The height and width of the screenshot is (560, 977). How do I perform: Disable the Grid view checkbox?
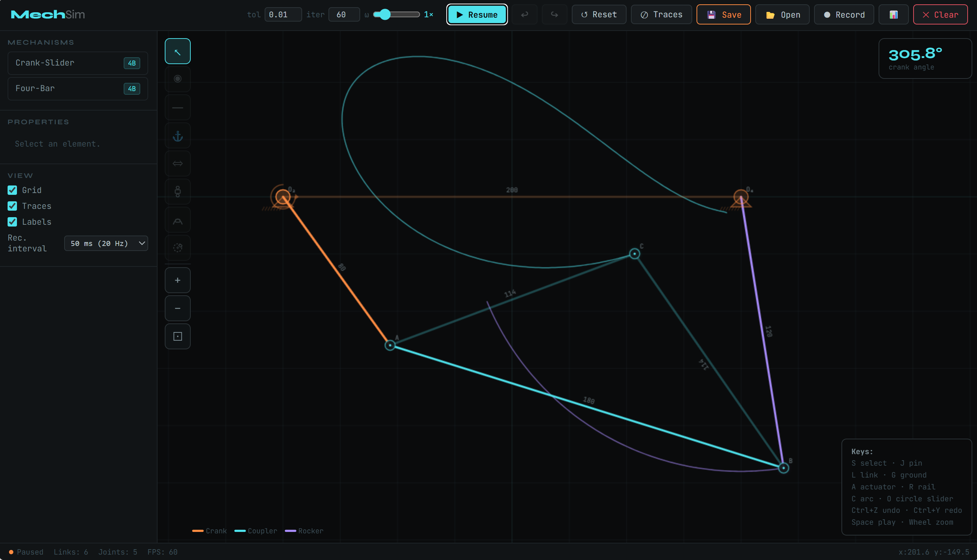[x=12, y=190]
